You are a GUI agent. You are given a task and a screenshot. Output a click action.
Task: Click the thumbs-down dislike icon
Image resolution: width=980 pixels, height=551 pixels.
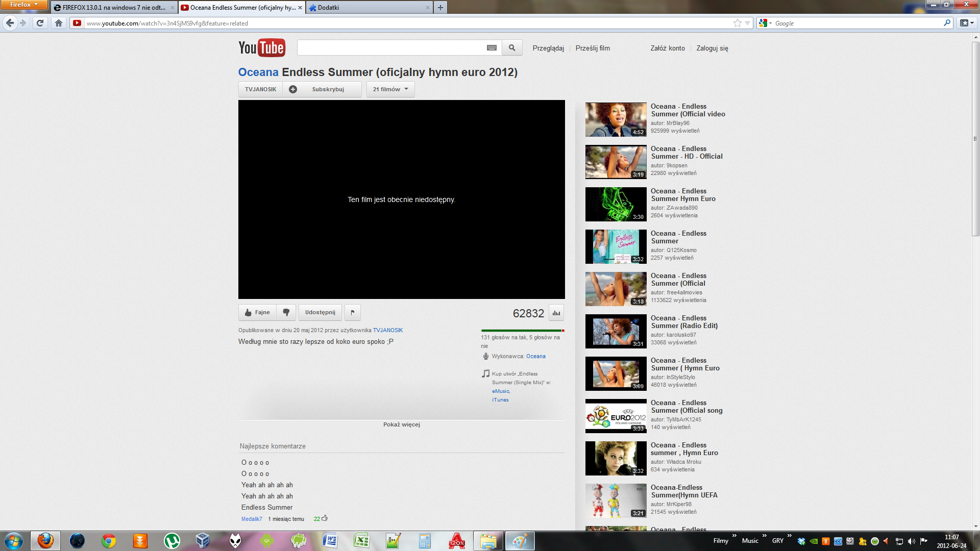286,312
